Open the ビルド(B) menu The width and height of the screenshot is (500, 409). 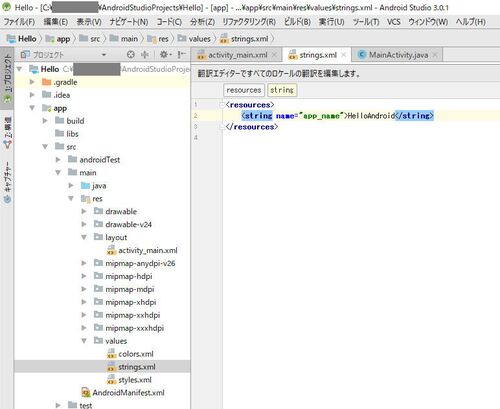(297, 22)
